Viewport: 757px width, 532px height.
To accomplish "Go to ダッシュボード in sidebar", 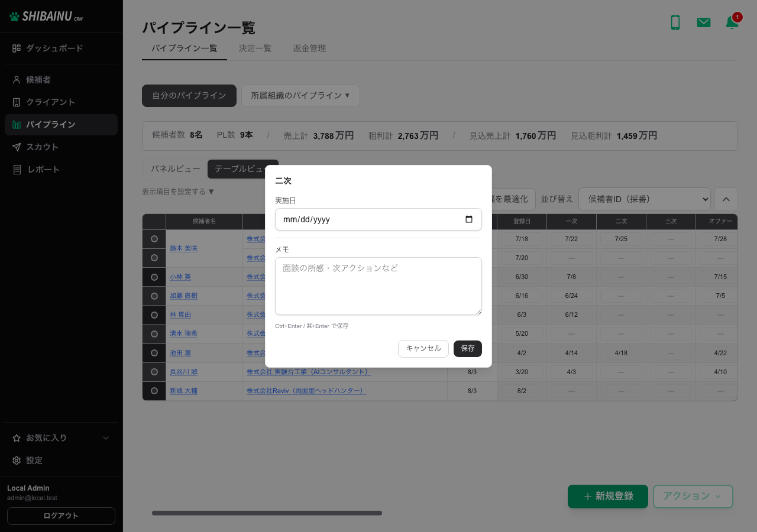I will [61, 48].
